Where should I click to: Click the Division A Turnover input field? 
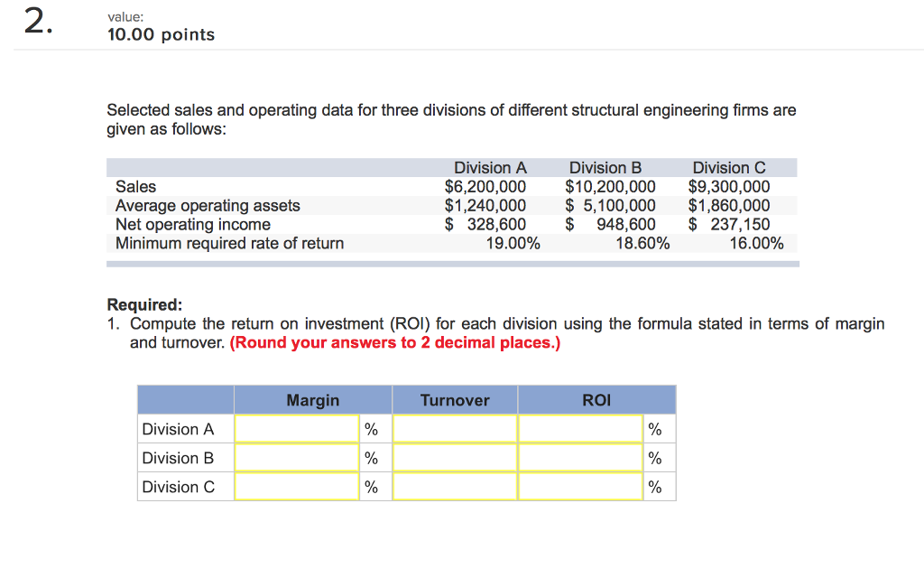455,429
